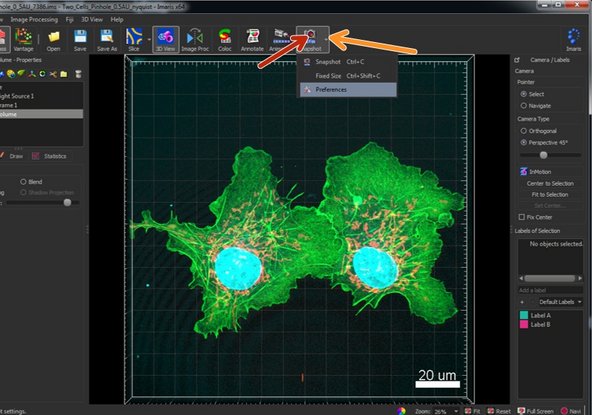
Task: Open the Image Processing menu
Action: [34, 19]
